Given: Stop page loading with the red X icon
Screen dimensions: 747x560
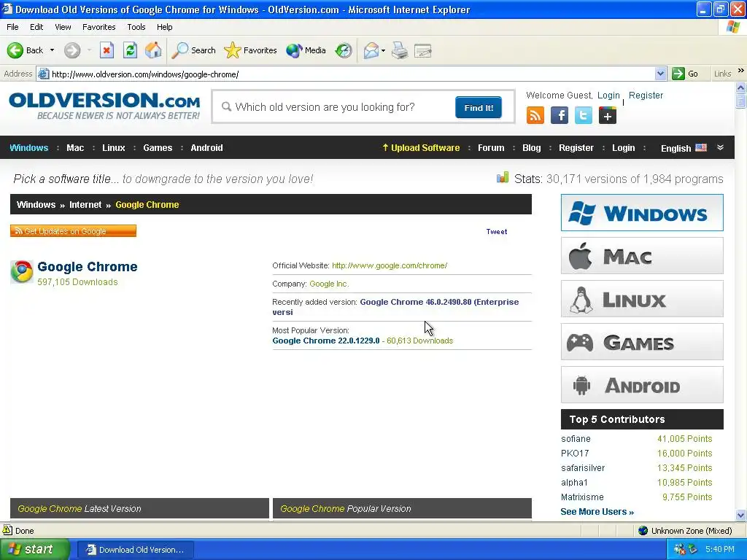Looking at the screenshot, I should click(x=107, y=50).
